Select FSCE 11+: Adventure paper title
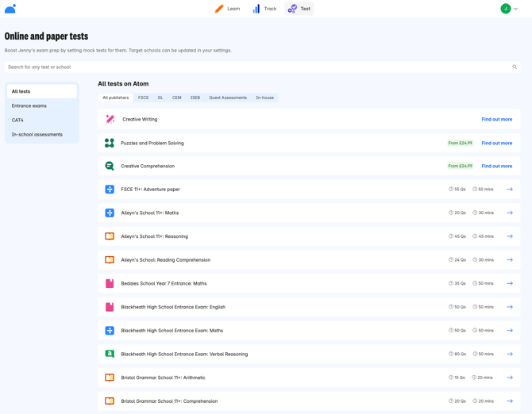The width and height of the screenshot is (532, 414). pos(150,189)
